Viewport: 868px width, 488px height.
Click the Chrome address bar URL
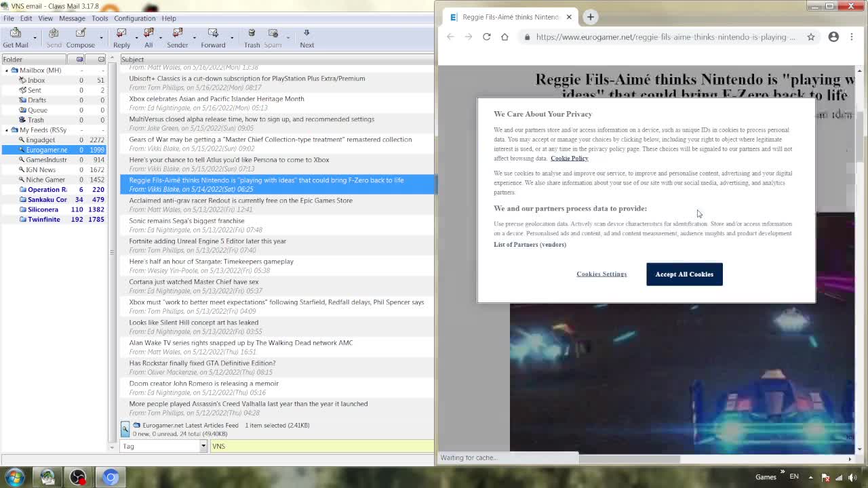point(665,37)
